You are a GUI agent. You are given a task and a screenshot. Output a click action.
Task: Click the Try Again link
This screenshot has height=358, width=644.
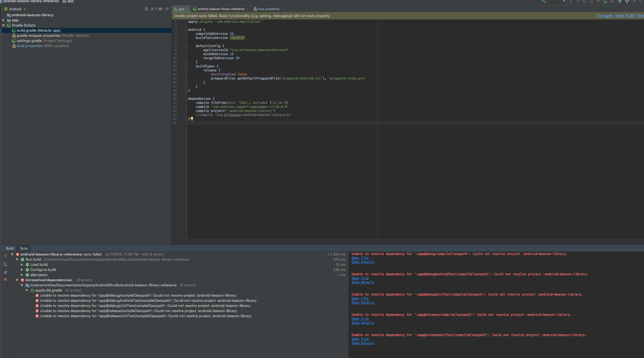click(604, 16)
